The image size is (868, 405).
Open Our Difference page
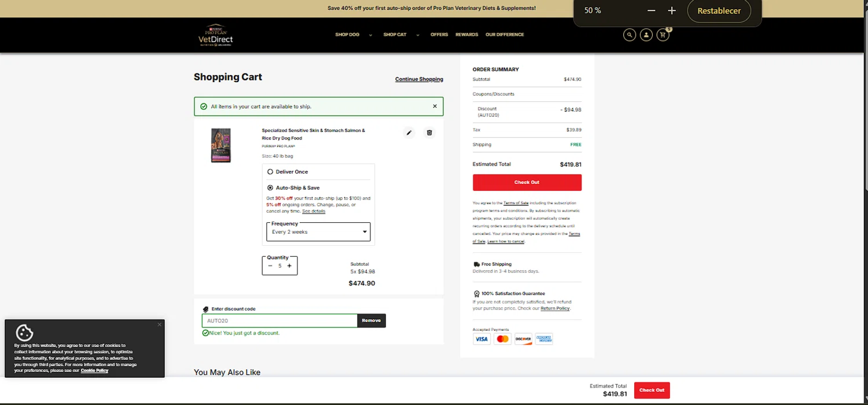pyautogui.click(x=505, y=35)
